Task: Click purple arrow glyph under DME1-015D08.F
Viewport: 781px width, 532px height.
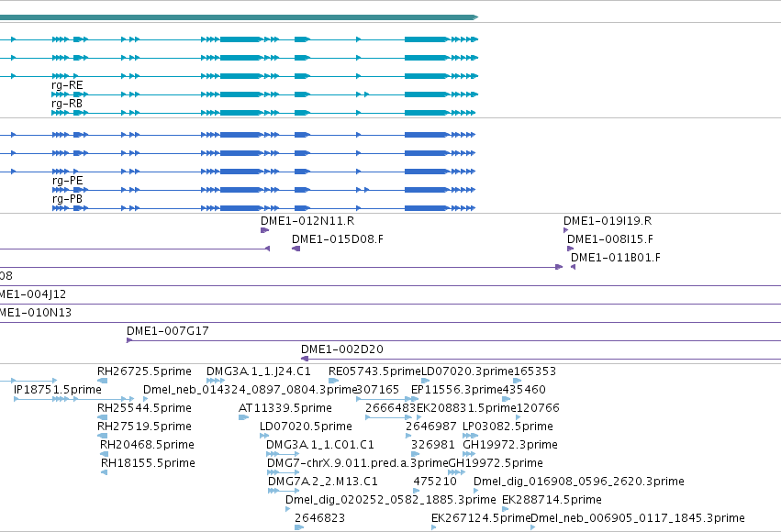Action: tap(296, 249)
